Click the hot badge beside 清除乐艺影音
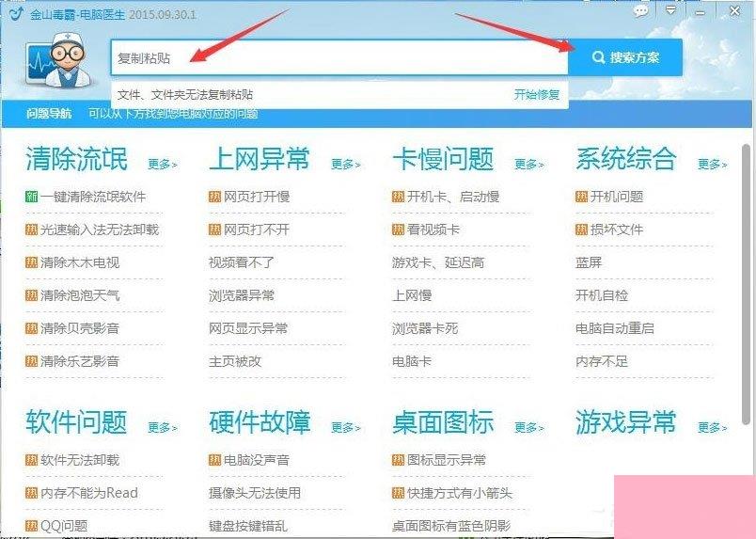Screen dimensions: 756x539 click(31, 361)
